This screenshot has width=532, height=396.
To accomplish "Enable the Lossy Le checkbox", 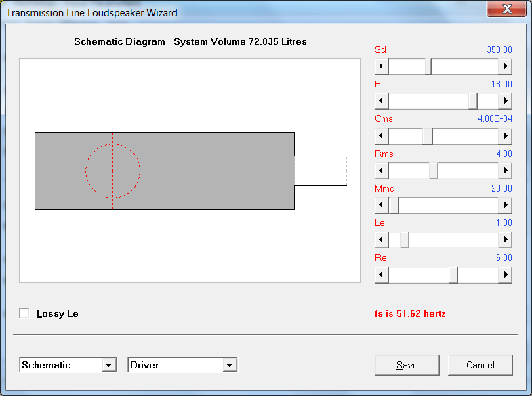I will [x=24, y=313].
